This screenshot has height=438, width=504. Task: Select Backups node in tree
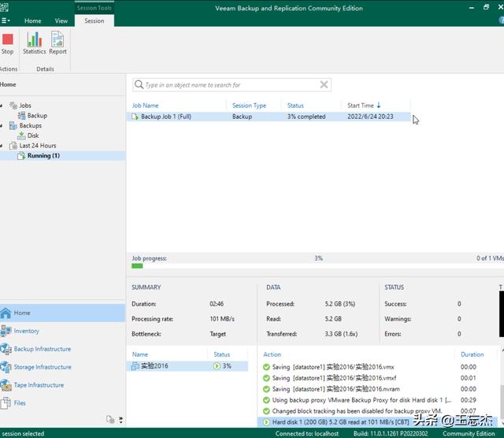click(x=30, y=125)
